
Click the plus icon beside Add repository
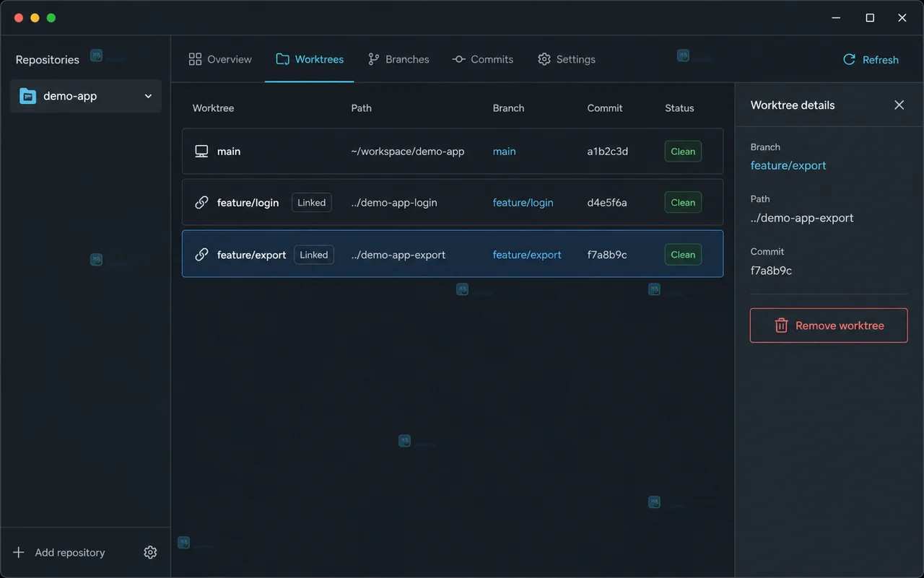coord(19,553)
